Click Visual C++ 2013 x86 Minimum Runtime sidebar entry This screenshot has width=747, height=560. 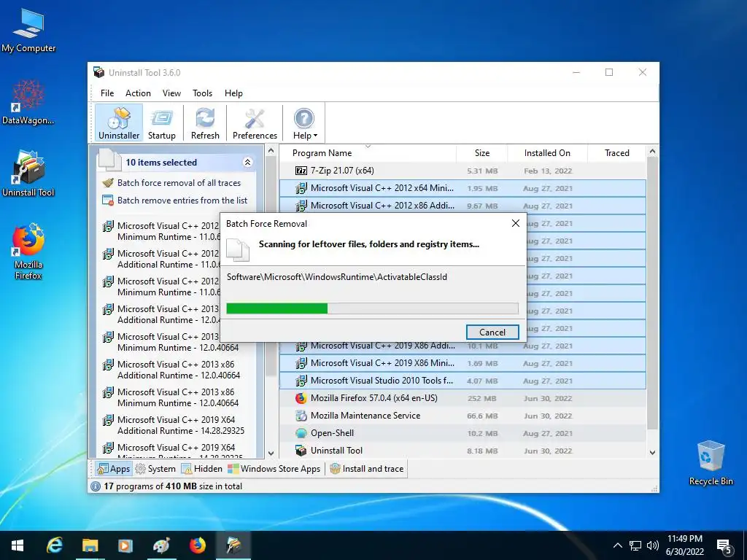[x=179, y=397]
